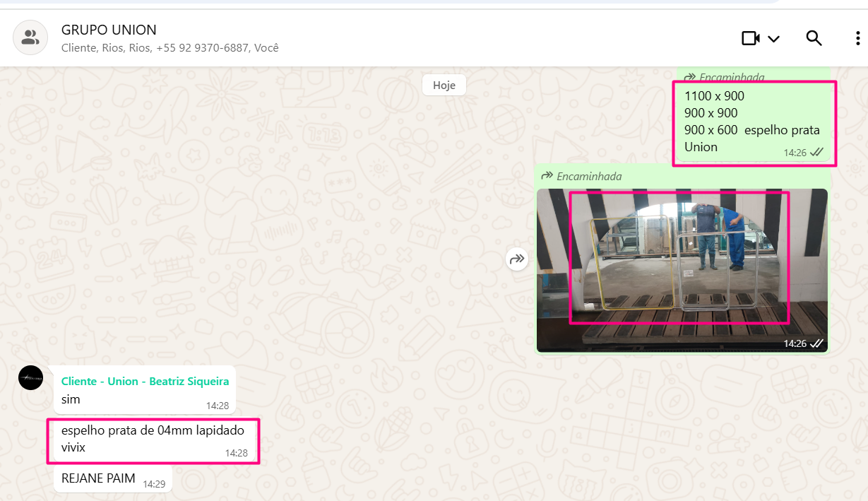Click the forwarded arrow above the photo
This screenshot has height=501, width=868.
coord(547,176)
